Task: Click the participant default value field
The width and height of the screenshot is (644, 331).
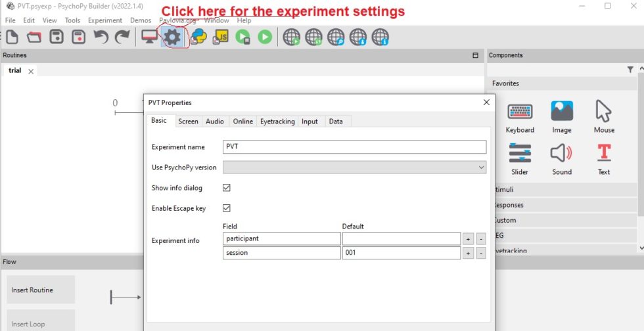Action: pos(402,238)
